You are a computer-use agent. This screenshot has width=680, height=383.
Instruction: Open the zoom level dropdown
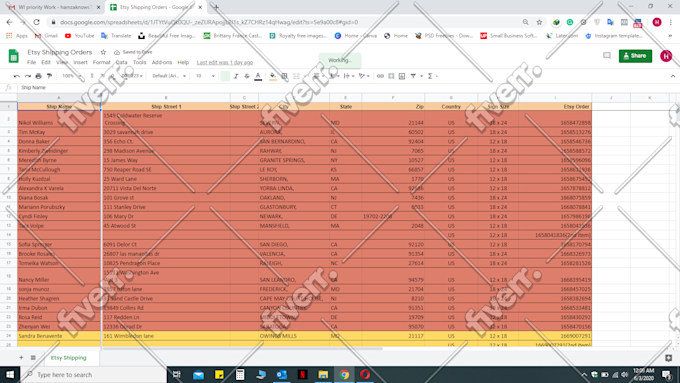(72, 76)
